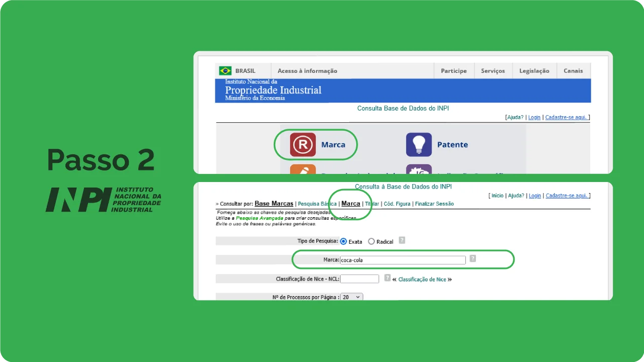
Task: Switch to the Cód. Figura search tab
Action: (397, 204)
